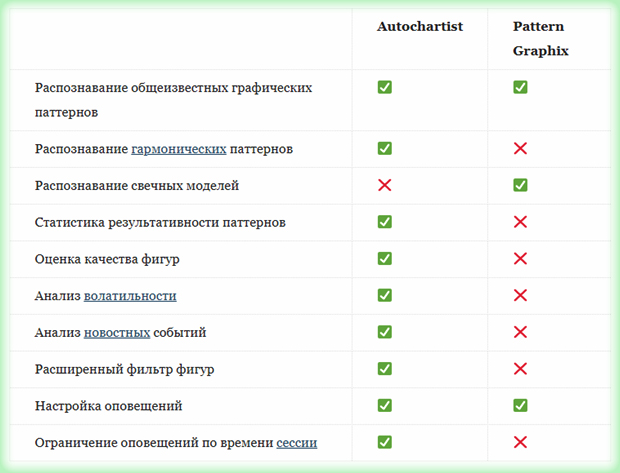Click Autochartist check for Расширенный фильтр фигур
Image resolution: width=620 pixels, height=473 pixels.
click(384, 369)
